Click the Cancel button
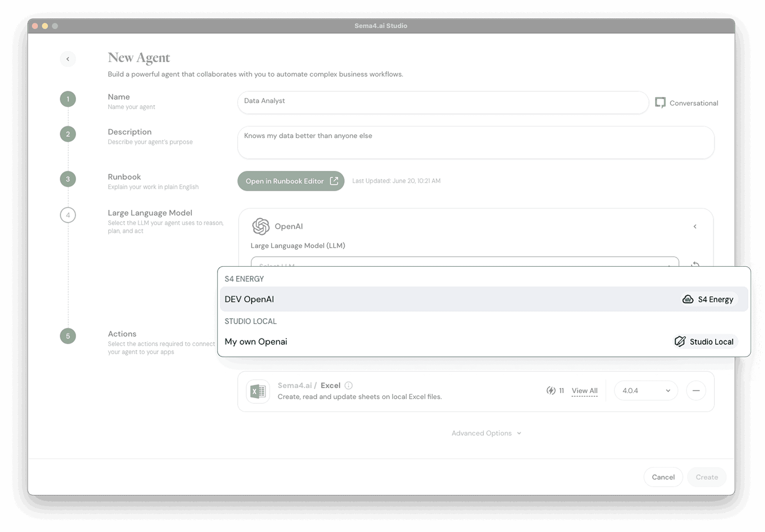765x532 pixels. click(x=663, y=477)
